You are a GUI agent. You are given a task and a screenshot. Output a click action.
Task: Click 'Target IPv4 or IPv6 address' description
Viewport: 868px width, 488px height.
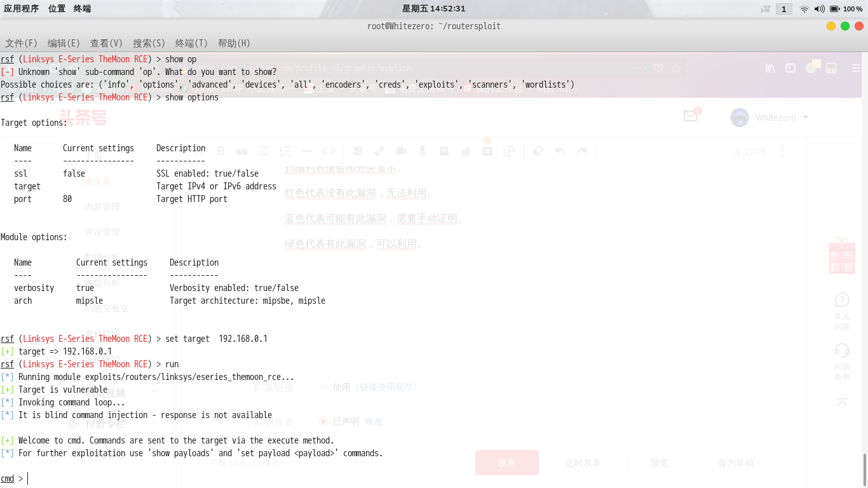tap(217, 186)
